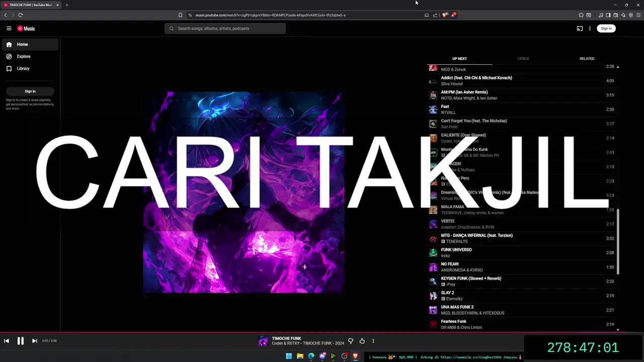This screenshot has height=362, width=644.
Task: Open Leo AI sparkle icon
Action: pyautogui.click(x=623, y=15)
